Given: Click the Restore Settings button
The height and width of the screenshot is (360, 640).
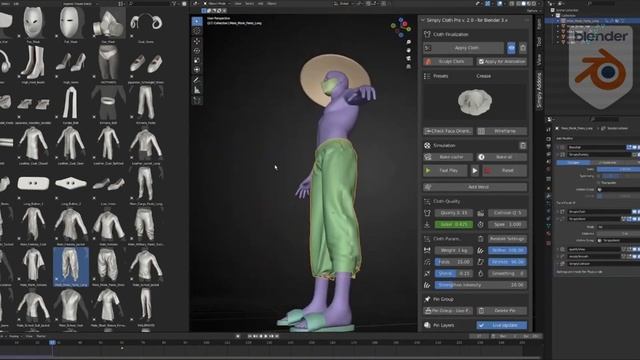Looking at the screenshot, I should pos(507,239).
